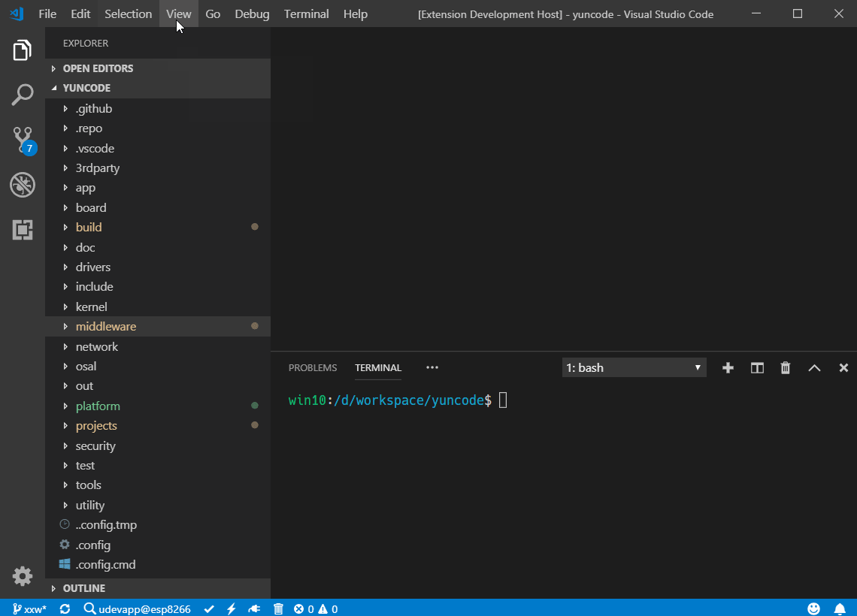Viewport: 857px width, 616px height.
Task: Expand the build folder
Action: click(x=157, y=227)
